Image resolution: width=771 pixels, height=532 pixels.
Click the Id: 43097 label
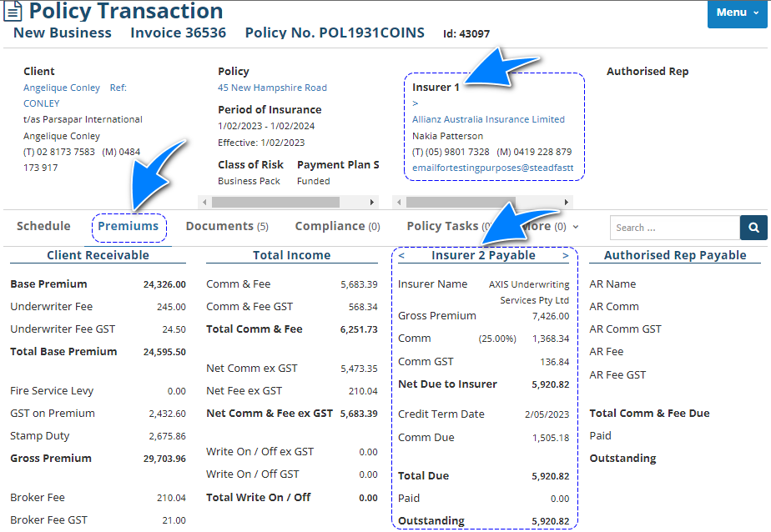tap(466, 34)
